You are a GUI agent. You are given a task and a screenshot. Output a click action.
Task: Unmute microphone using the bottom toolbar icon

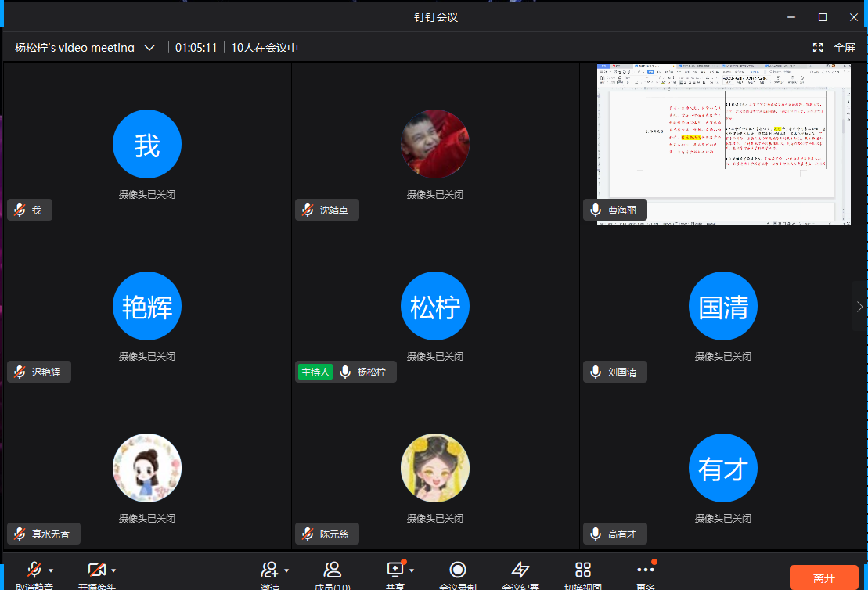tap(34, 570)
